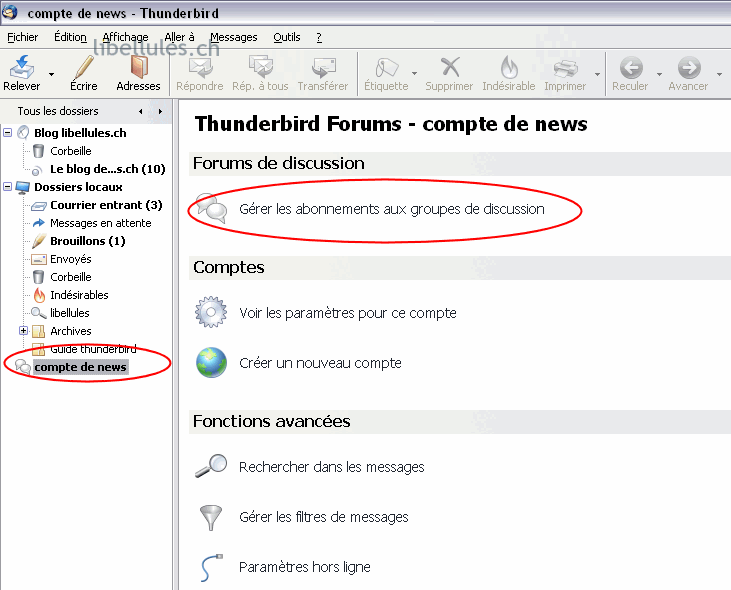Click the Indésirable flame icon
This screenshot has height=590, width=731.
(x=509, y=67)
